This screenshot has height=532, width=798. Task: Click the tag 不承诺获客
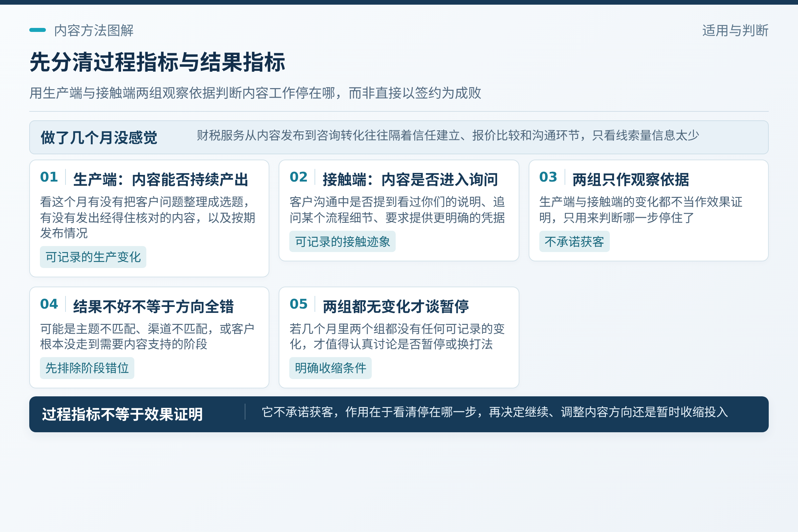pos(575,242)
